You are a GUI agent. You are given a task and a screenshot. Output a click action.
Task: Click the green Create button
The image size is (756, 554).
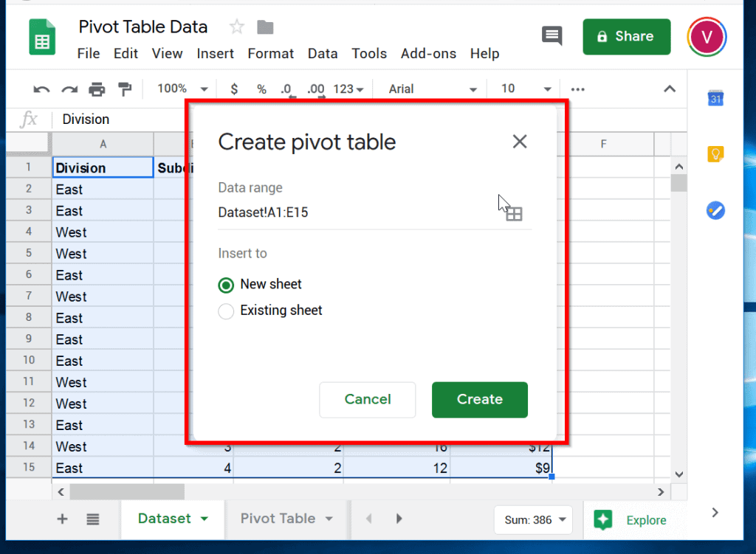480,399
